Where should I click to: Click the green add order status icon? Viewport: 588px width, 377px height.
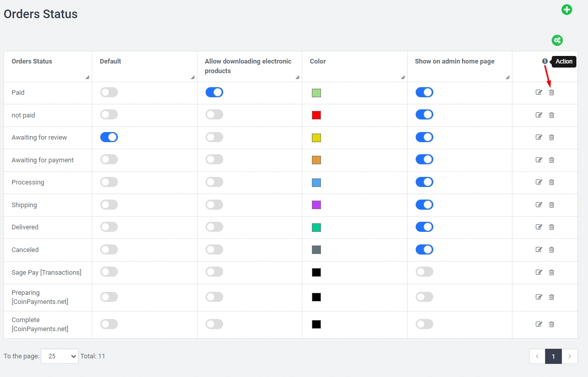pyautogui.click(x=567, y=10)
